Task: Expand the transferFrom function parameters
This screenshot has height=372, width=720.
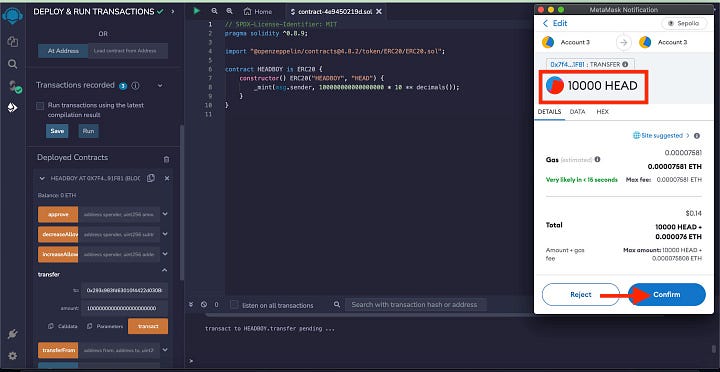Action: click(165, 350)
